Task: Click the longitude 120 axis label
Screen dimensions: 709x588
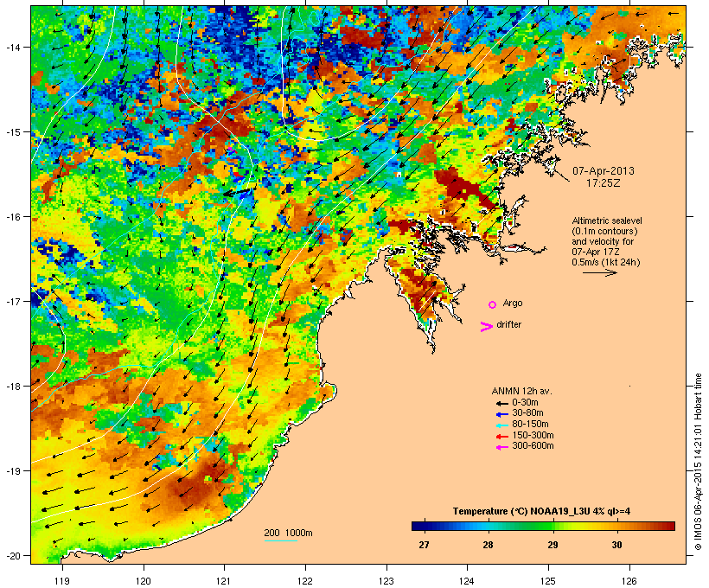Action: coord(144,581)
